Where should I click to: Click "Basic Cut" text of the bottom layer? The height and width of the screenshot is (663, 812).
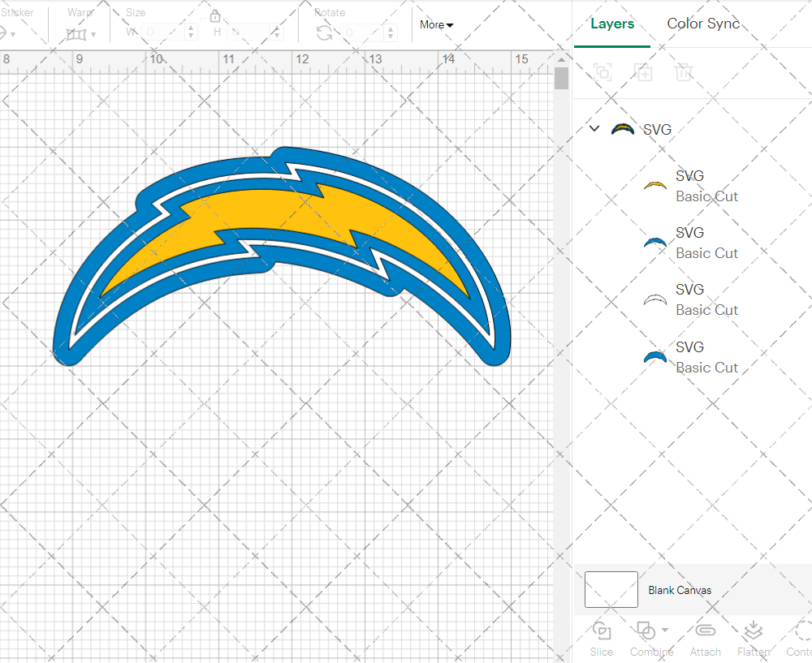tap(706, 368)
